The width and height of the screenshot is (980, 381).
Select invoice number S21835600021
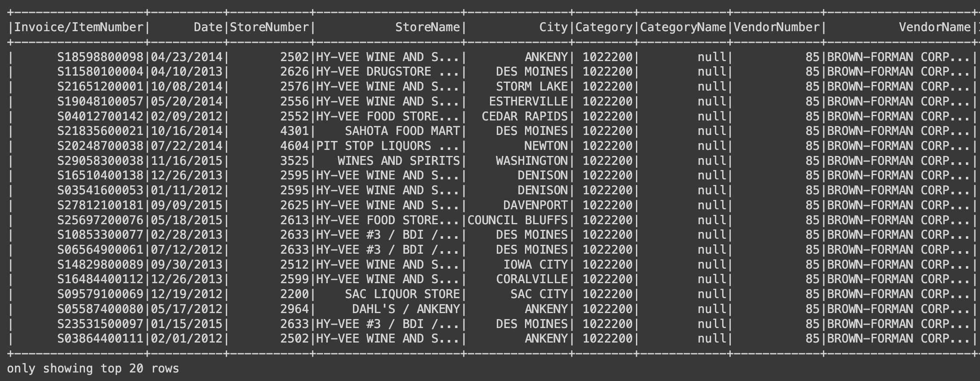pyautogui.click(x=101, y=131)
